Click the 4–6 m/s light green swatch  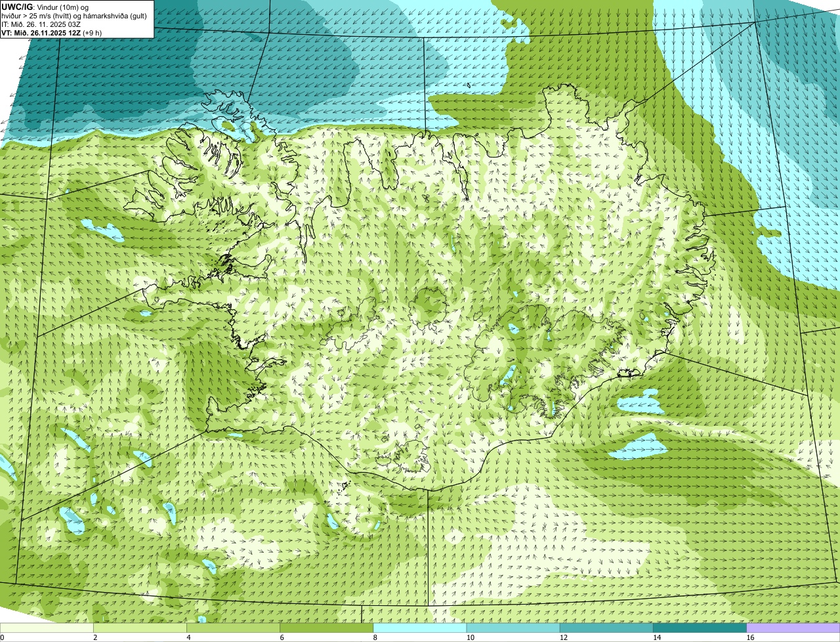[233, 628]
